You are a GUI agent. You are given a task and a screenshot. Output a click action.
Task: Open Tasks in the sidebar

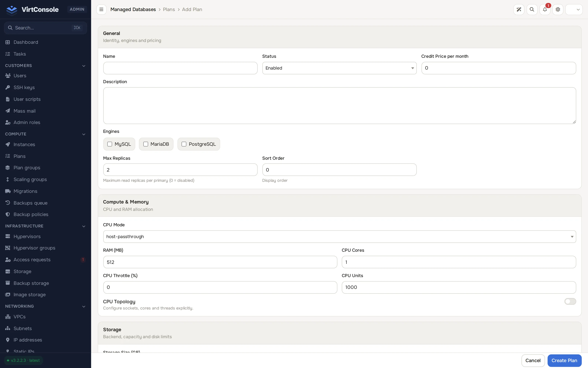coord(45,54)
